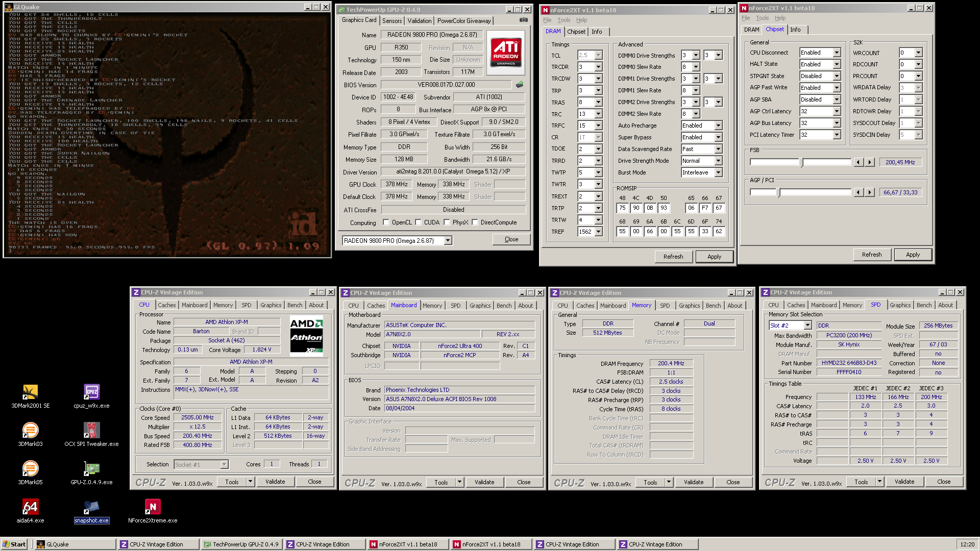The height and width of the screenshot is (551, 980).
Task: Click the GPU-Z screenshot camera icon
Action: click(524, 20)
